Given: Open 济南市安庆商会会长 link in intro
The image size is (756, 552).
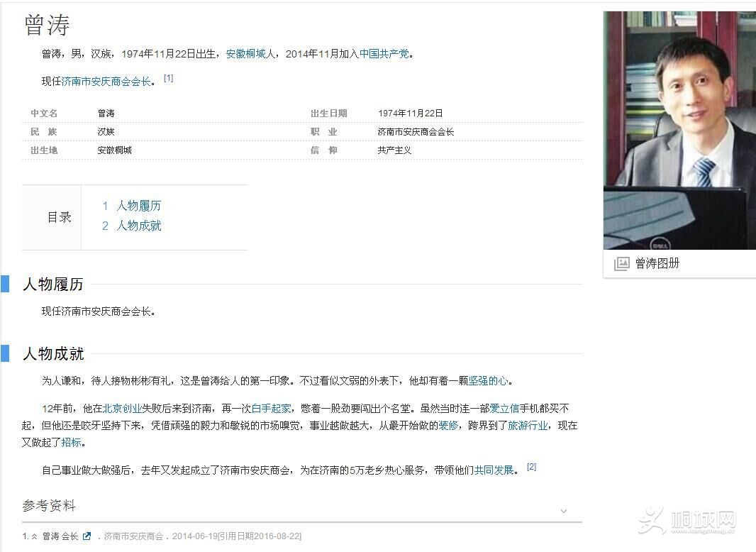Looking at the screenshot, I should coord(106,82).
